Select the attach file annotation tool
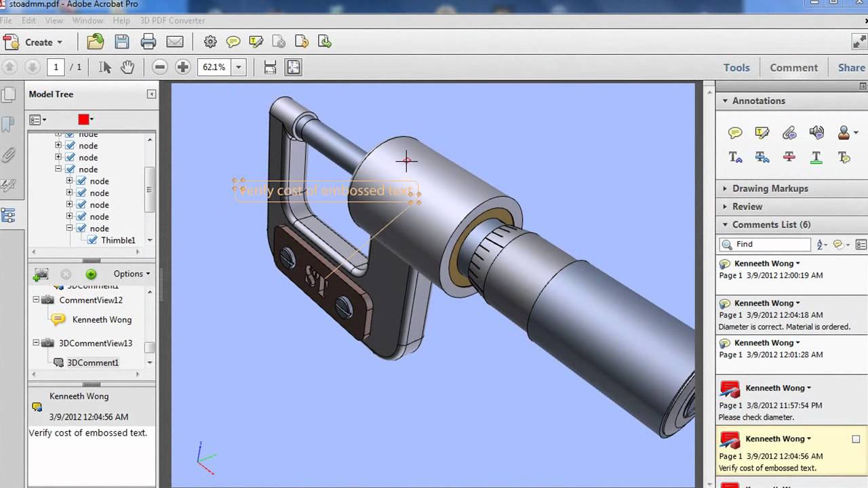The image size is (868, 488). coord(789,133)
